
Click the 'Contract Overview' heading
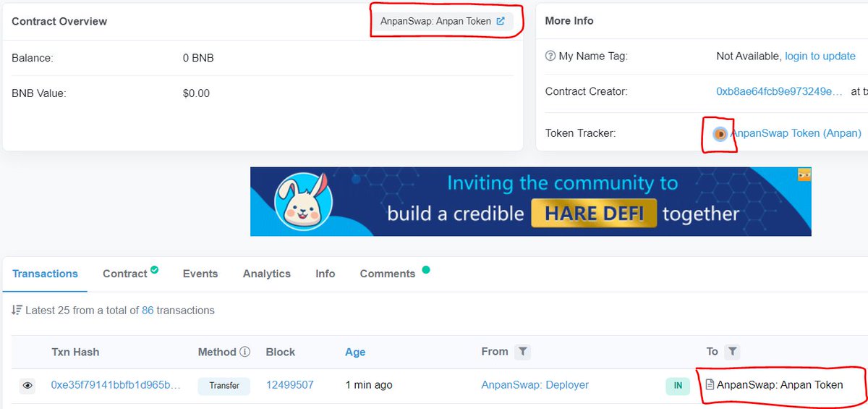[59, 22]
